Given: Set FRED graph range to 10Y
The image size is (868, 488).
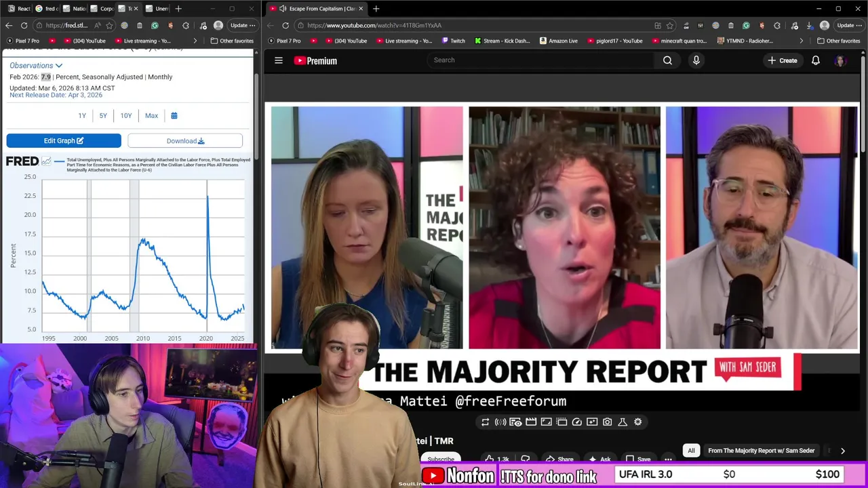Looking at the screenshot, I should click(126, 116).
